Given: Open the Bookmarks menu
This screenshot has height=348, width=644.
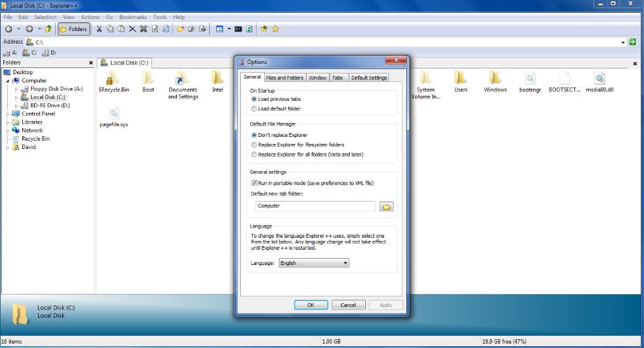Looking at the screenshot, I should point(132,17).
